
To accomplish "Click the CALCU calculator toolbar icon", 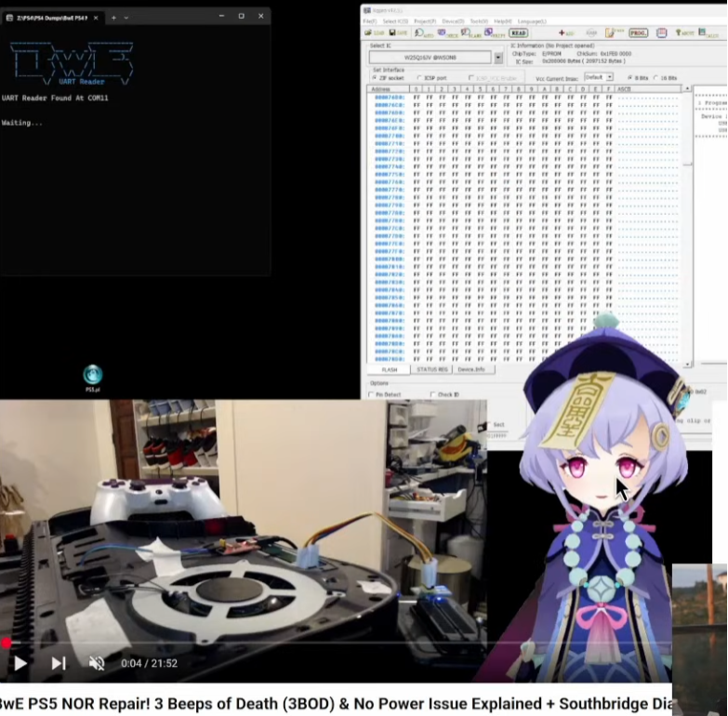I will click(708, 33).
